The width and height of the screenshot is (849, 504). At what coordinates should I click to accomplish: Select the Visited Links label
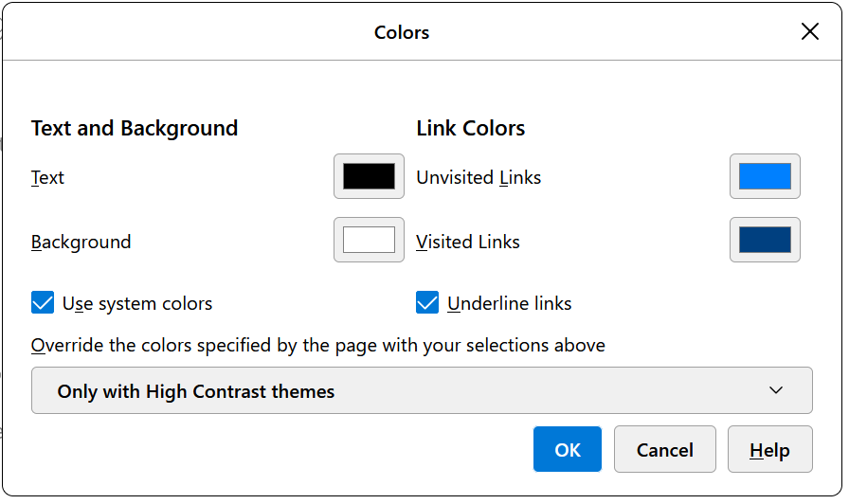[468, 242]
